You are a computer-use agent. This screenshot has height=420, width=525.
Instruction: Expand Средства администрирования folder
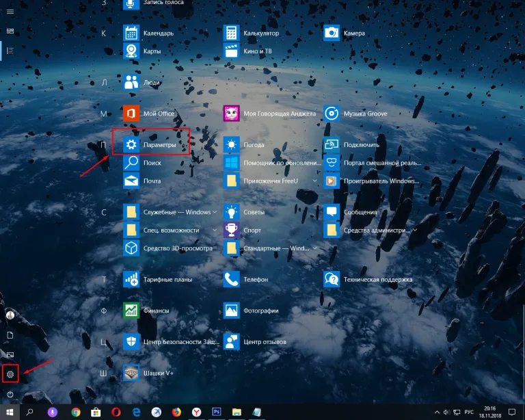[x=415, y=230]
